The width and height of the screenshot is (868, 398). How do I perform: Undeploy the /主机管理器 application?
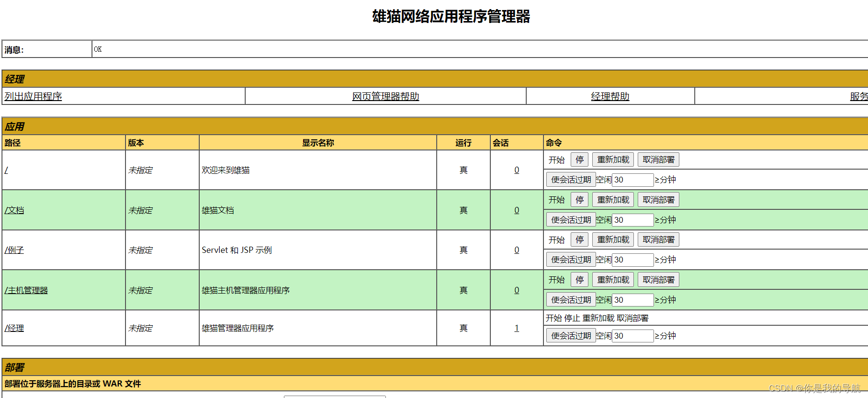coord(658,280)
